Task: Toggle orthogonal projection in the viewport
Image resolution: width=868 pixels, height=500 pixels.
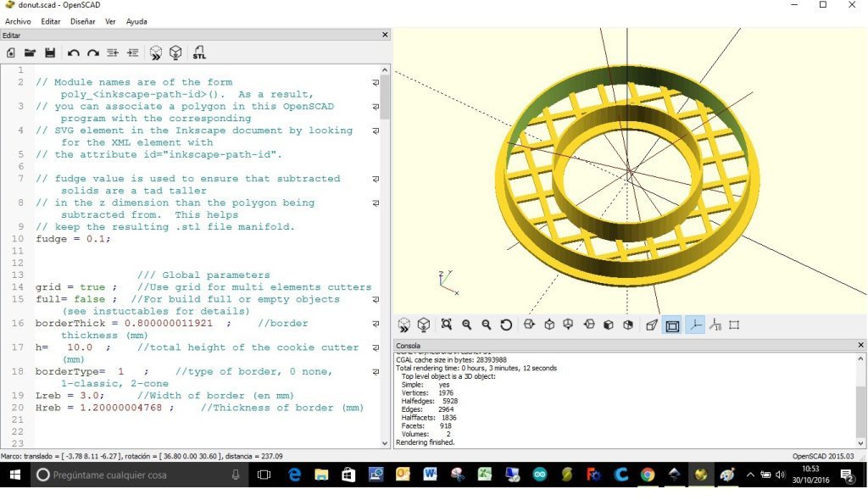Action: [x=673, y=325]
